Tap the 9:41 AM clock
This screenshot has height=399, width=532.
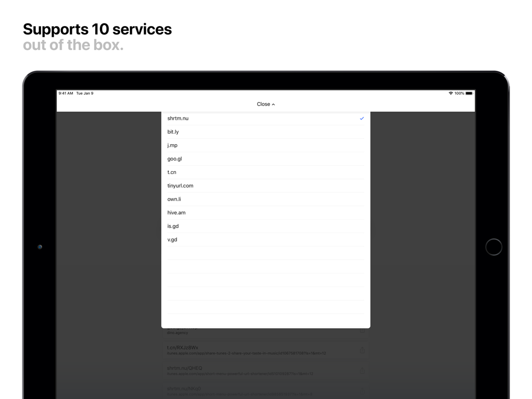(66, 93)
